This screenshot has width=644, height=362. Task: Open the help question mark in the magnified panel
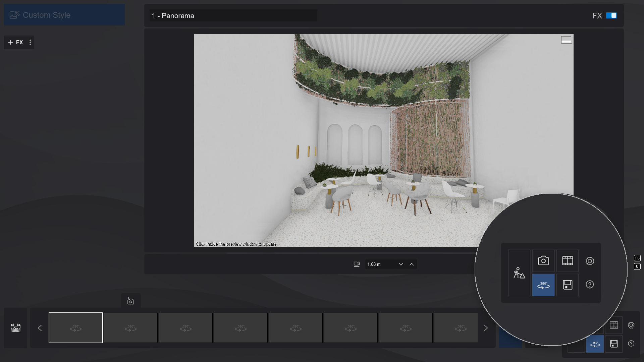click(x=590, y=285)
